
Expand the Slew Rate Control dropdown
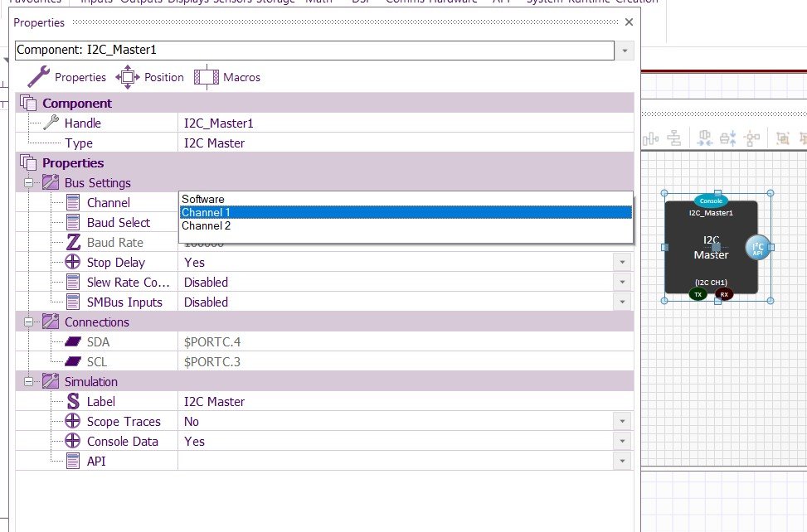(x=622, y=282)
